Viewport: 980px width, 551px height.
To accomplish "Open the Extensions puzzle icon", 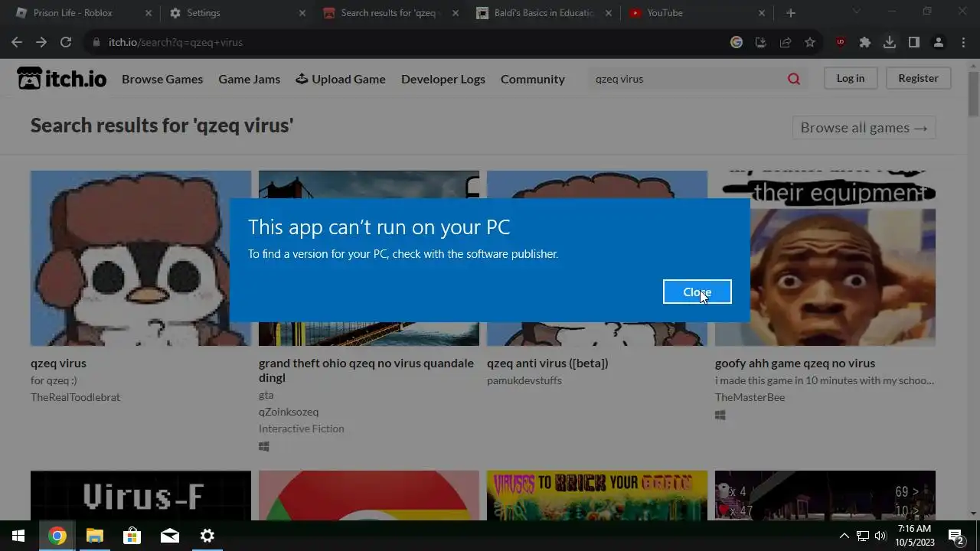I will [865, 42].
